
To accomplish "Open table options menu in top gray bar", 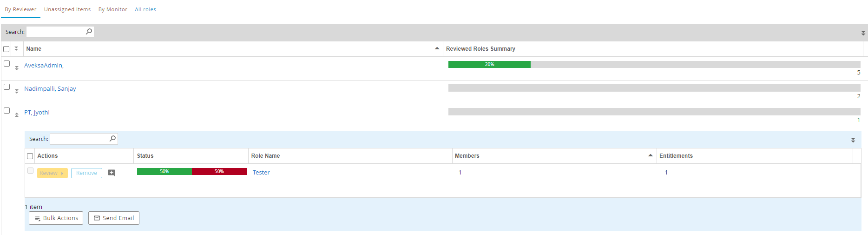I will [863, 33].
